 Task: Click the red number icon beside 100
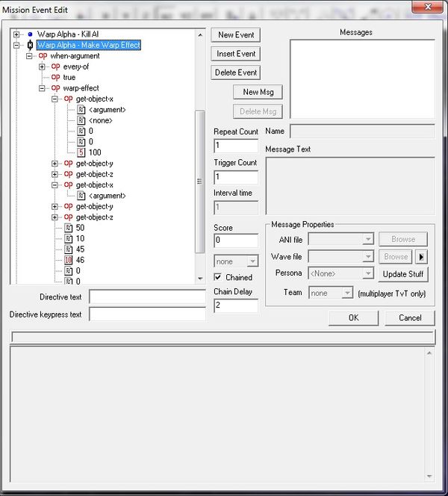81,152
